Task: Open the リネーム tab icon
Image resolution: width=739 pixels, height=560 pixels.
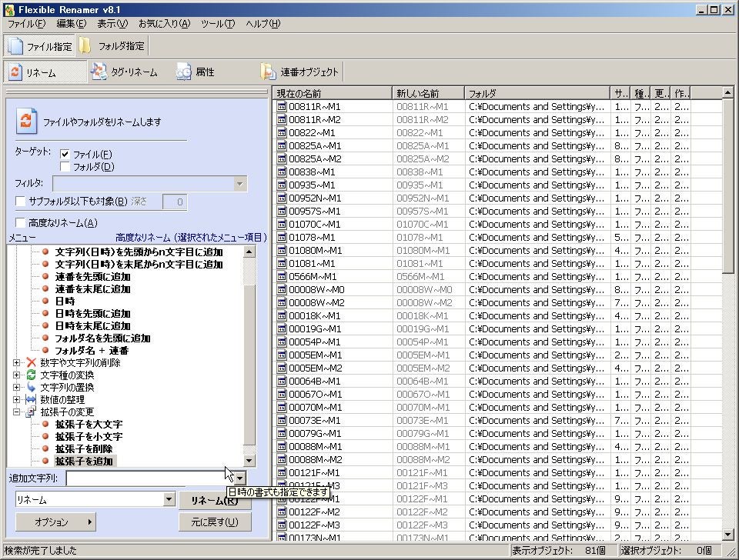Action: [15, 72]
